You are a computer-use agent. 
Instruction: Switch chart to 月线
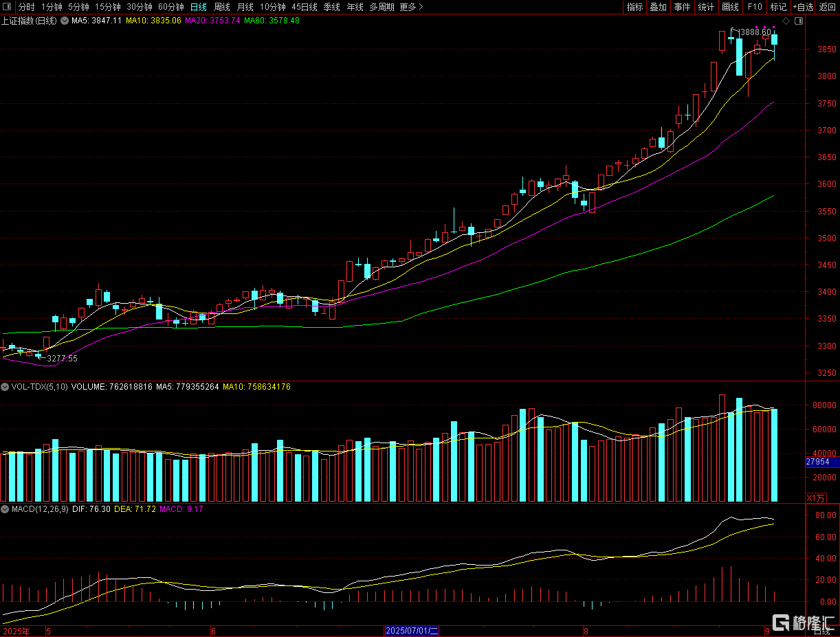[245, 7]
